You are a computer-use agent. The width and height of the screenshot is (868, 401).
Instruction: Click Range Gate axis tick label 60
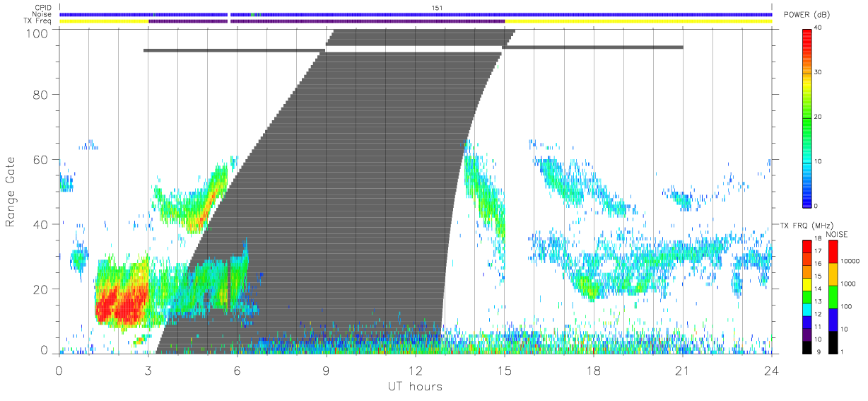point(39,160)
